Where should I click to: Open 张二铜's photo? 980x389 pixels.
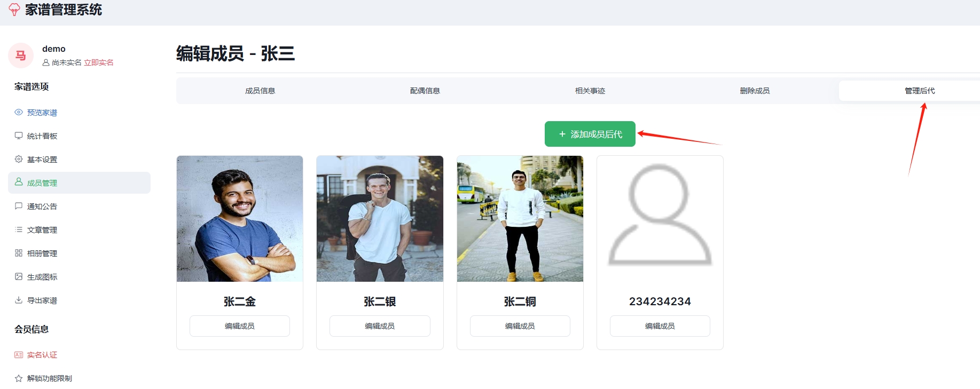(x=520, y=219)
